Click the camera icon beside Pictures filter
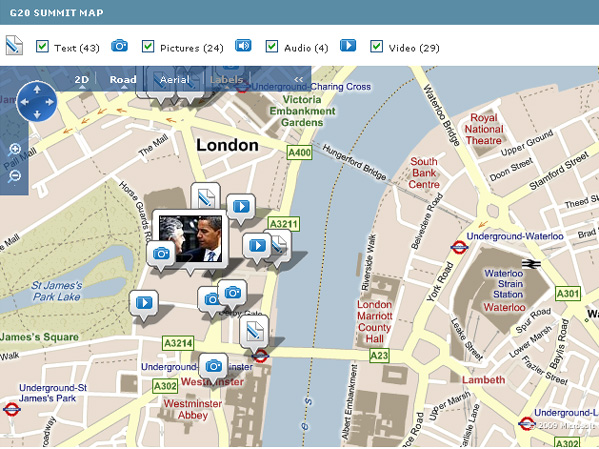The width and height of the screenshot is (599, 449). (119, 45)
